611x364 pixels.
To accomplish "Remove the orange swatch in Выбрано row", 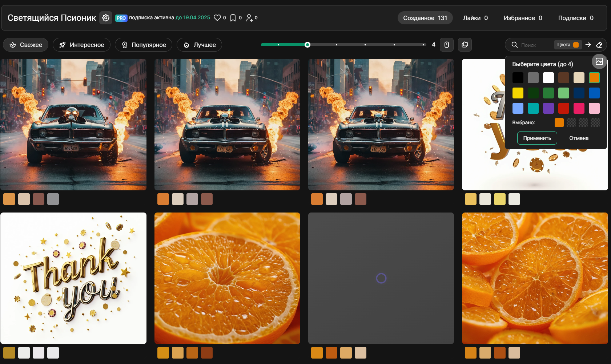I will [x=559, y=123].
